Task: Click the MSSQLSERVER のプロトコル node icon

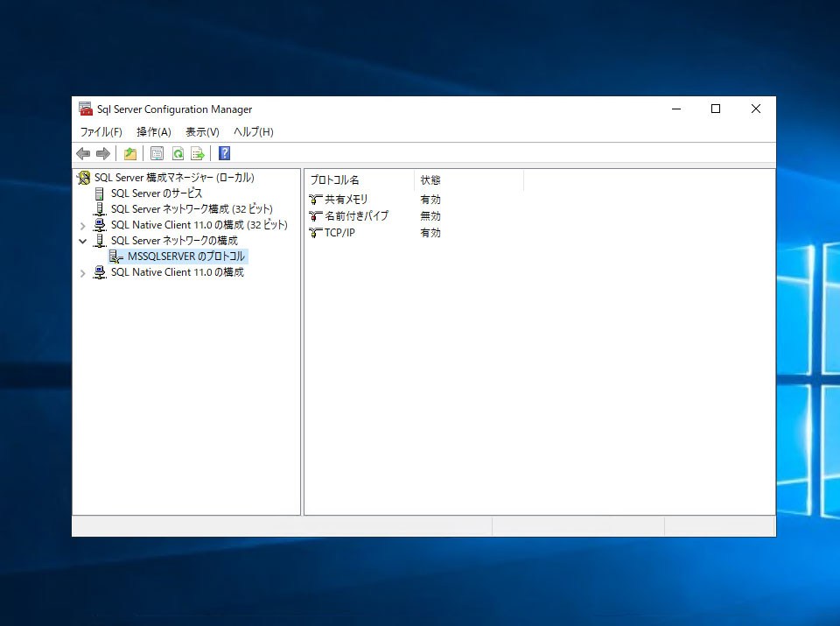Action: tap(116, 257)
